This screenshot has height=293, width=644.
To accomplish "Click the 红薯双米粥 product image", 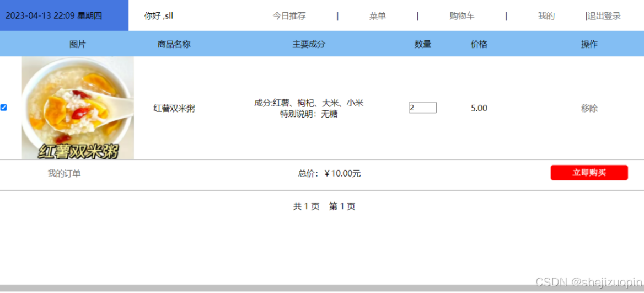I will (x=78, y=108).
